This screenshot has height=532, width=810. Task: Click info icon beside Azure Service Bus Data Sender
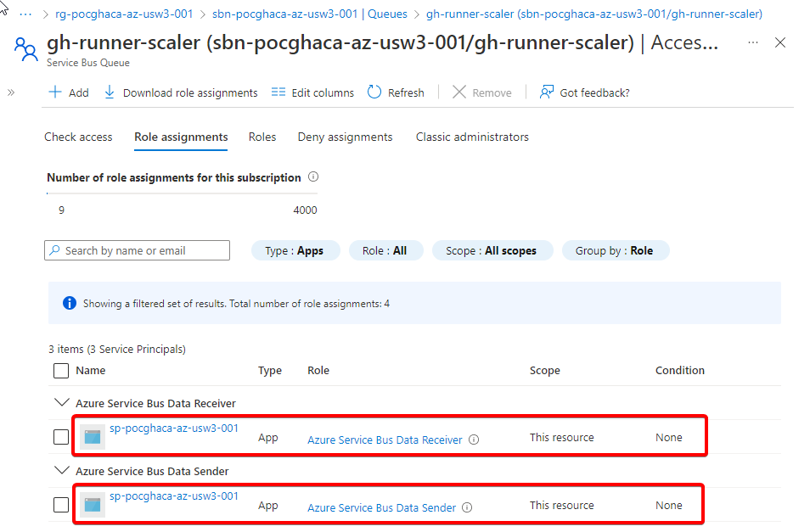468,507
